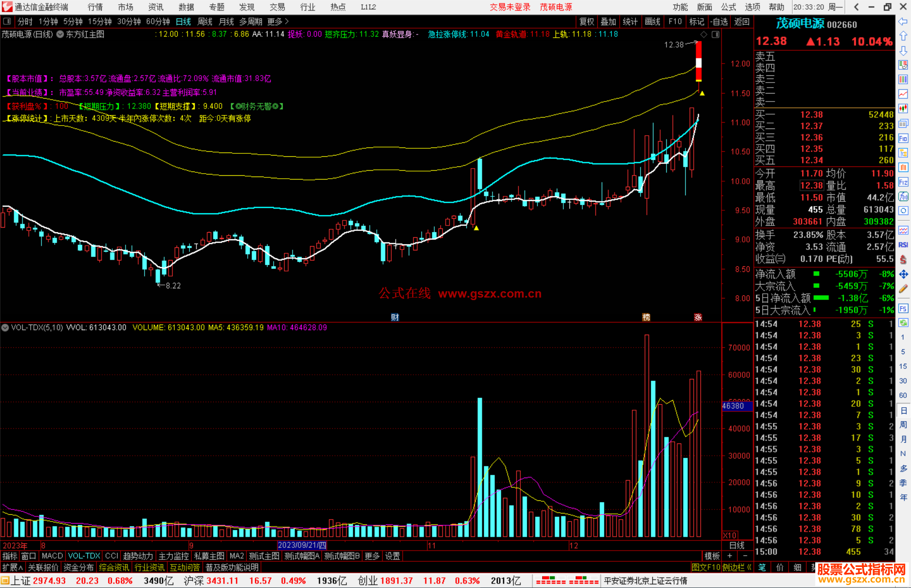Click the FS sidebar icon

click(903, 308)
